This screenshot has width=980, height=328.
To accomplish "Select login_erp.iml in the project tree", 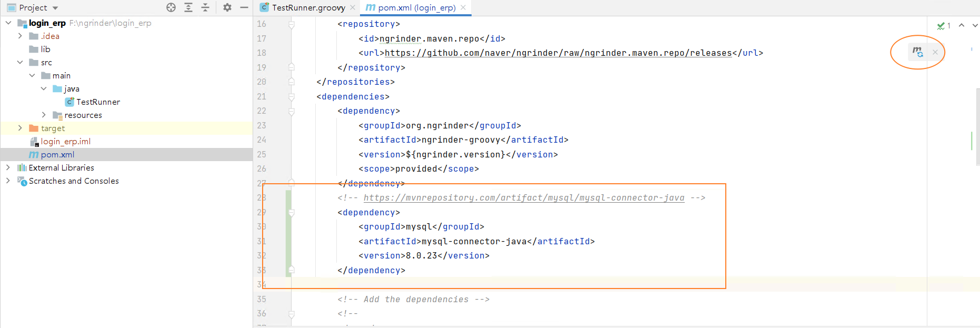I will tap(65, 141).
